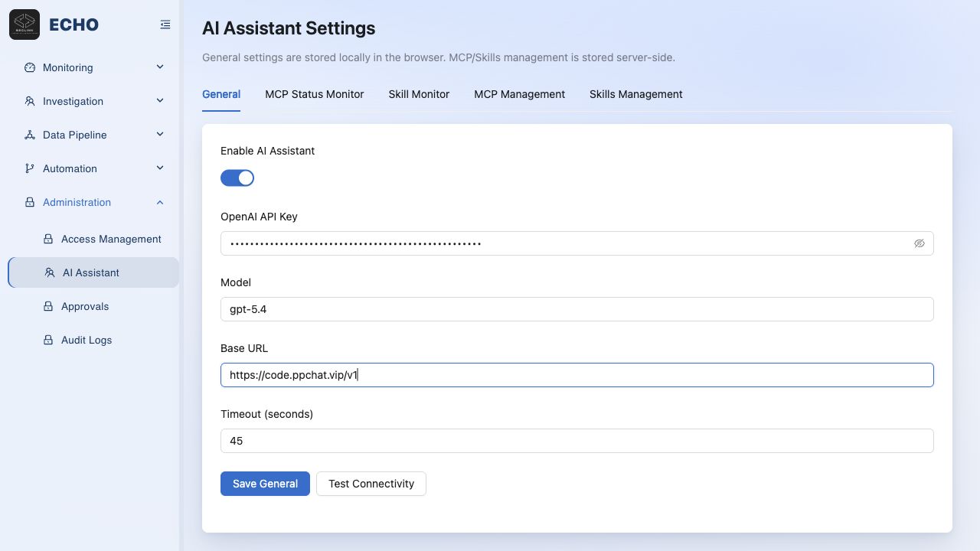Expand the Automation menu chevron
The image size is (980, 551).
click(x=160, y=168)
